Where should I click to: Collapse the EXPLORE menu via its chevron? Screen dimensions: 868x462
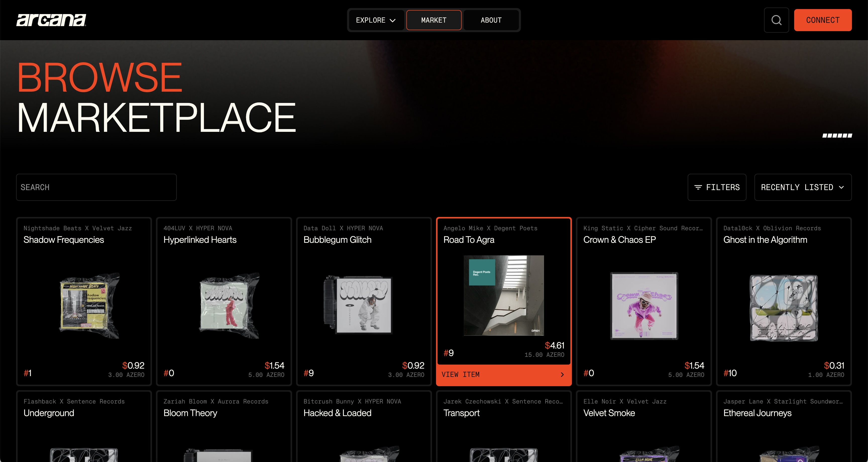393,20
